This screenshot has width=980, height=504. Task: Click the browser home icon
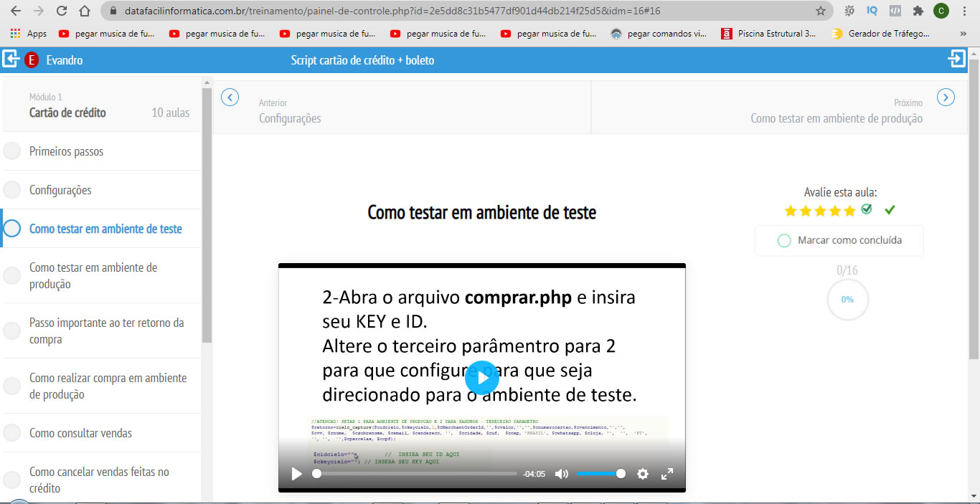pyautogui.click(x=85, y=11)
